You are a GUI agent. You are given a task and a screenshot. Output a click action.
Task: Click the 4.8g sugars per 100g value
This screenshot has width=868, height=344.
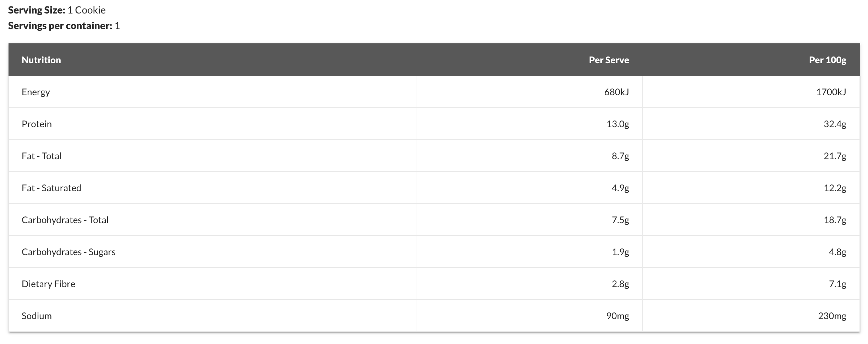tap(837, 252)
